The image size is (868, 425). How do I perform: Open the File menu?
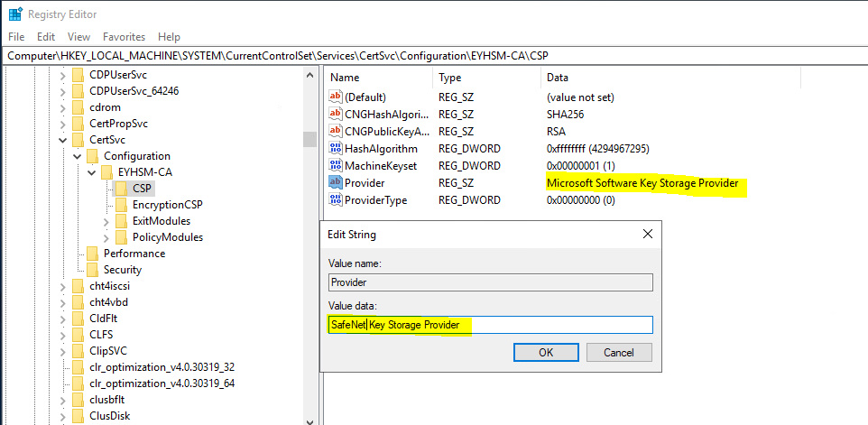point(16,37)
